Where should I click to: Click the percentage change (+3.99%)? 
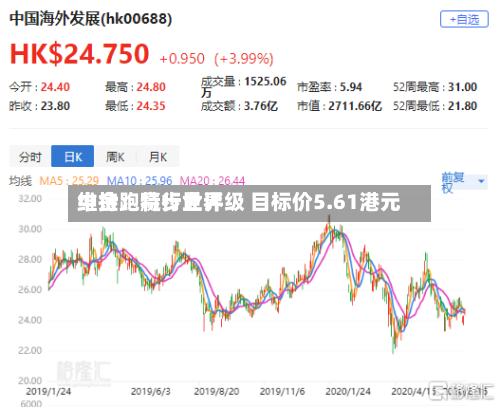[244, 59]
